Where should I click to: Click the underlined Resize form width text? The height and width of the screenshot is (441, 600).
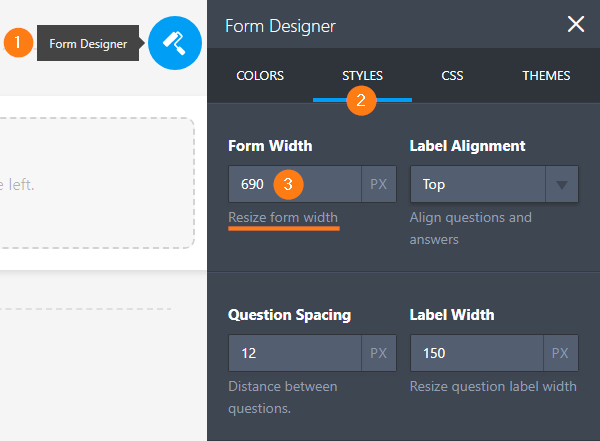click(x=283, y=218)
